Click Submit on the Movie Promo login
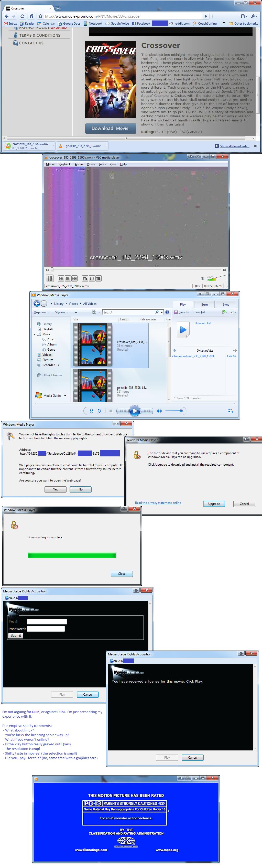262x868 pixels. (16, 635)
